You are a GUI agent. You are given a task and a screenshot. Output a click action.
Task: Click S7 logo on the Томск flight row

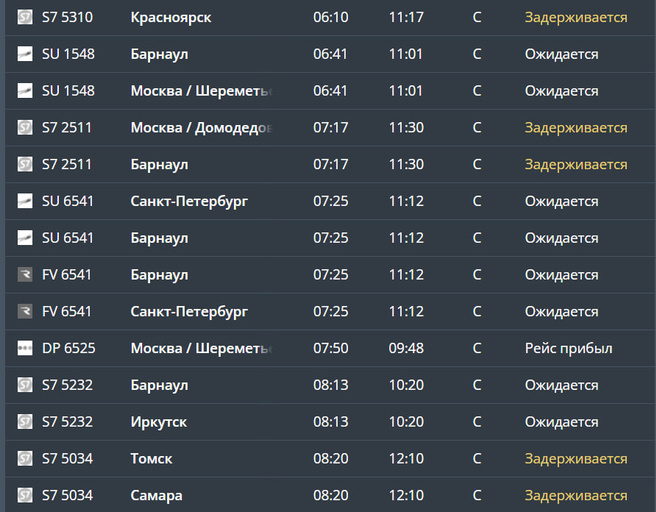(x=25, y=458)
